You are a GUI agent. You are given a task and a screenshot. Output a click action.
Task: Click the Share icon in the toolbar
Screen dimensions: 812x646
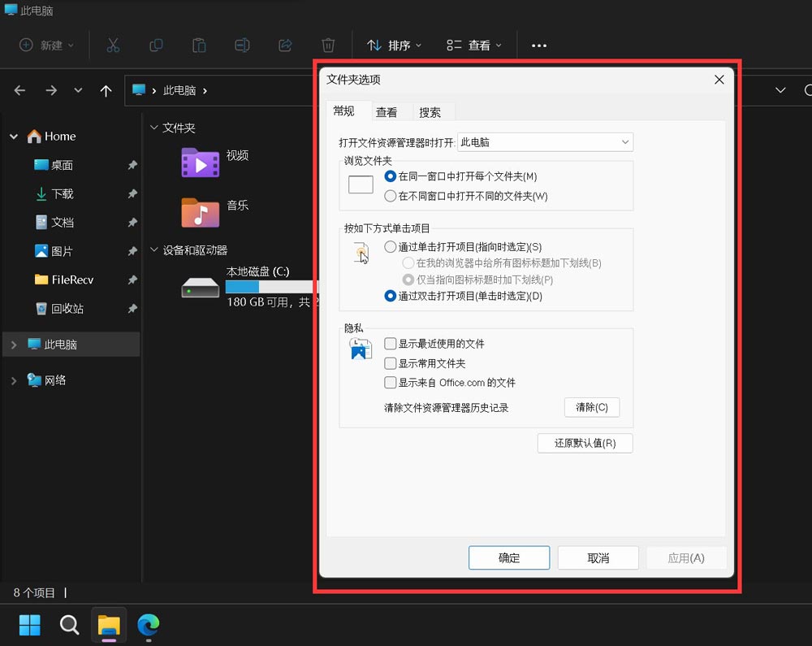click(x=285, y=45)
